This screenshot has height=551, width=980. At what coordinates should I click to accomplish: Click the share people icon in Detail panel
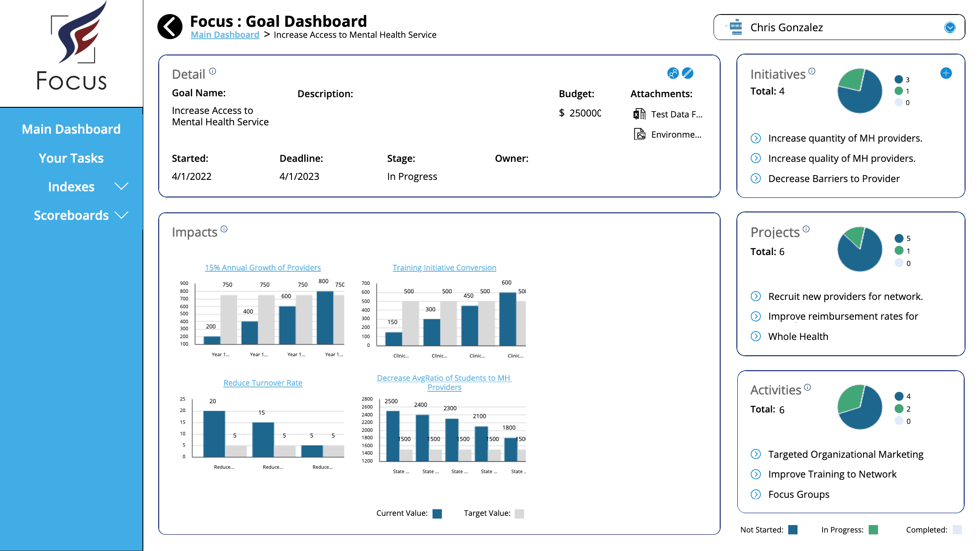pos(672,73)
